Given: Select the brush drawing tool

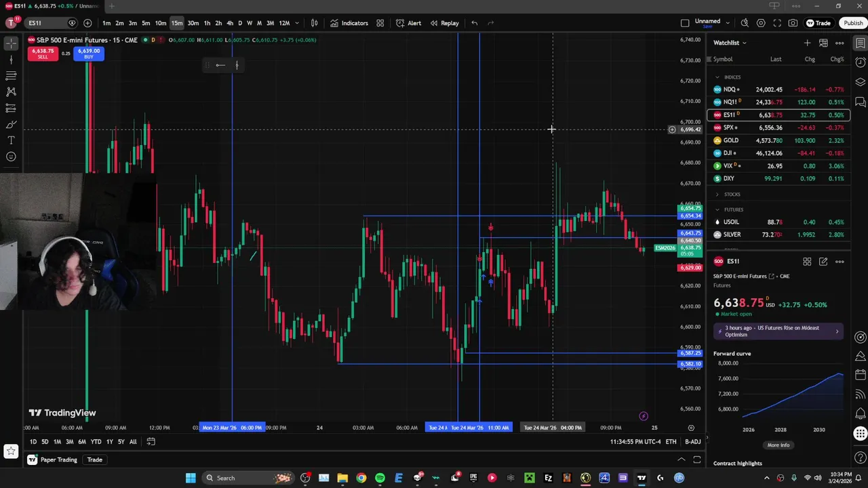Looking at the screenshot, I should pos(11,125).
